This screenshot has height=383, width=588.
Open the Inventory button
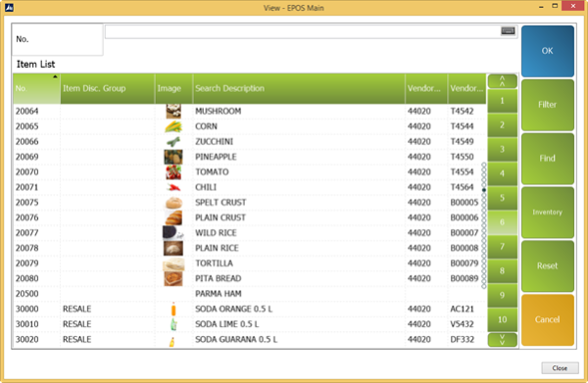click(x=548, y=213)
